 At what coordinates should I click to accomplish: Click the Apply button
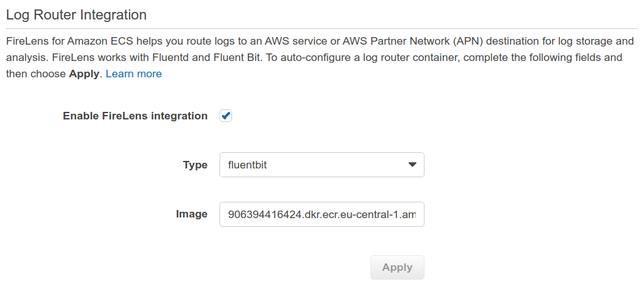[x=397, y=268]
